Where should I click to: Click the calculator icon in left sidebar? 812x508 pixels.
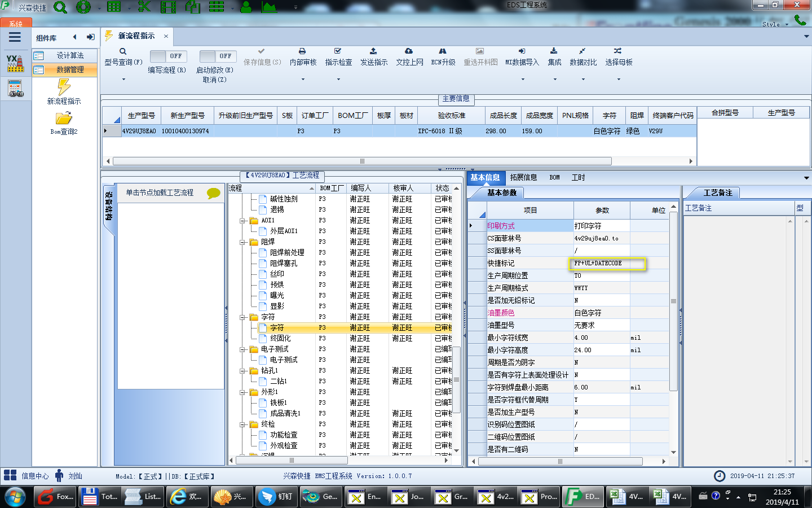coord(15,89)
